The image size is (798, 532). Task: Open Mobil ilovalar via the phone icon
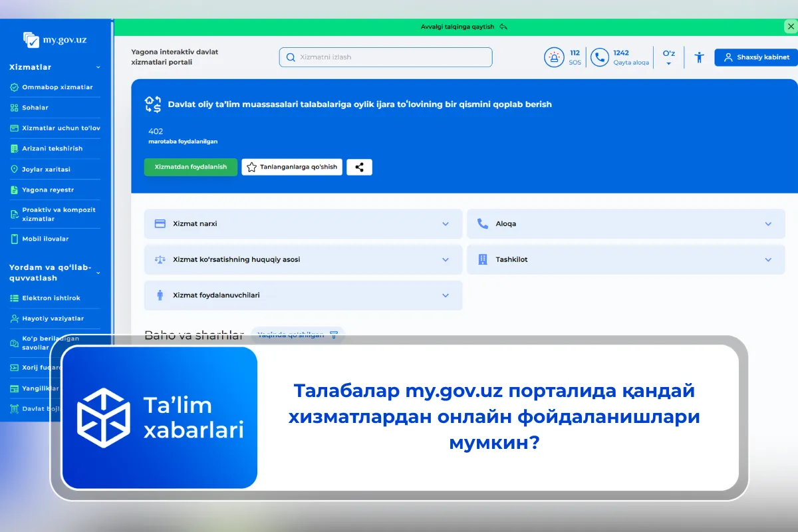[x=15, y=239]
